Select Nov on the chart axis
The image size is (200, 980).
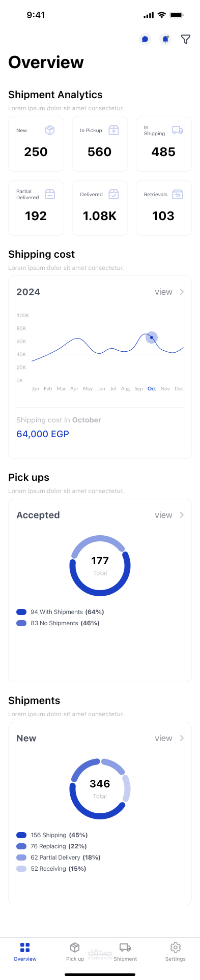point(165,388)
